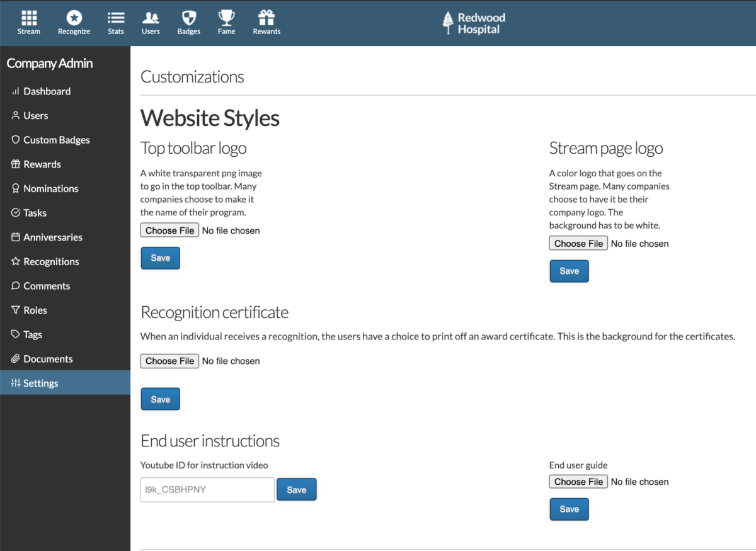Choose a file for the End user guide
The image size is (756, 551).
point(578,481)
